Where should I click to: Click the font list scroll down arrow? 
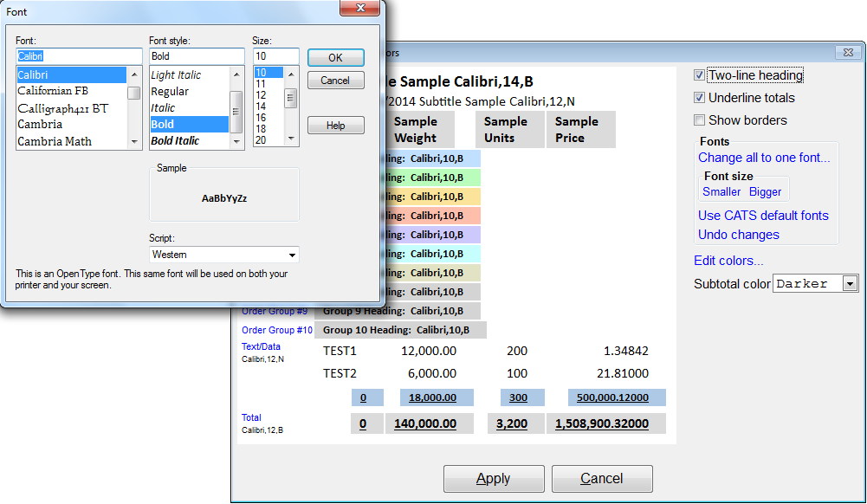(x=134, y=142)
